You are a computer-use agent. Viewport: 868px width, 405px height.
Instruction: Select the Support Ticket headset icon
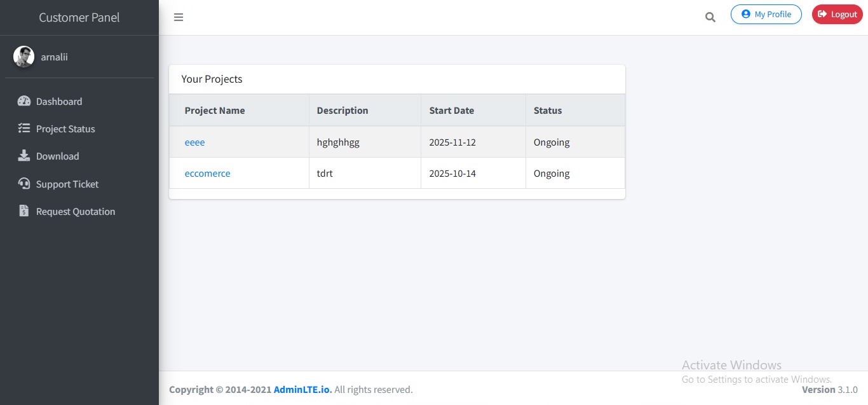24,184
